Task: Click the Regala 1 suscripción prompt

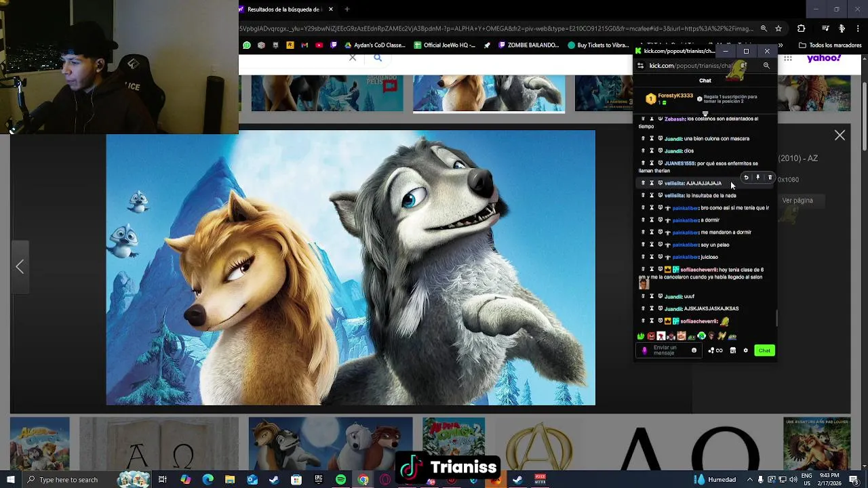Action: pos(728,99)
